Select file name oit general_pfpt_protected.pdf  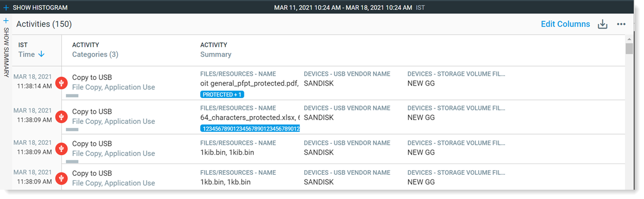click(250, 83)
